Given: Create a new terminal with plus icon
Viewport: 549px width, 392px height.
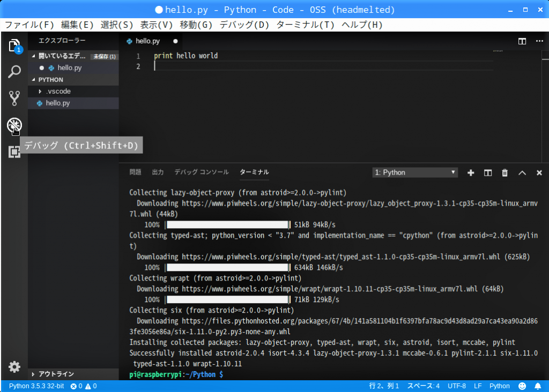Looking at the screenshot, I should coord(471,173).
